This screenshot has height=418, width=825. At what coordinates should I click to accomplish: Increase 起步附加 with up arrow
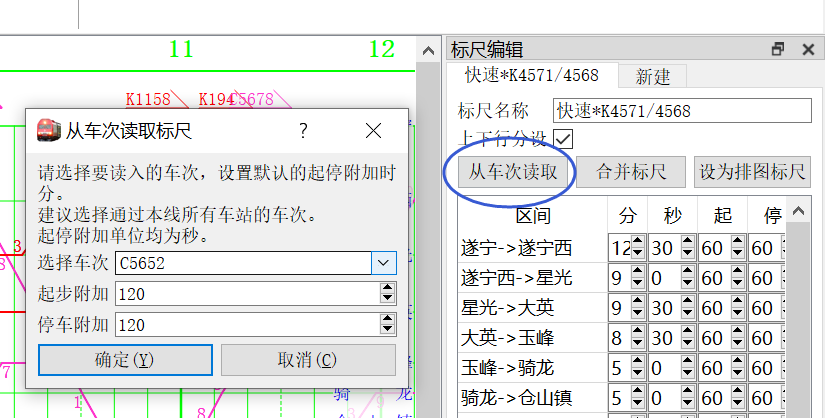point(388,288)
